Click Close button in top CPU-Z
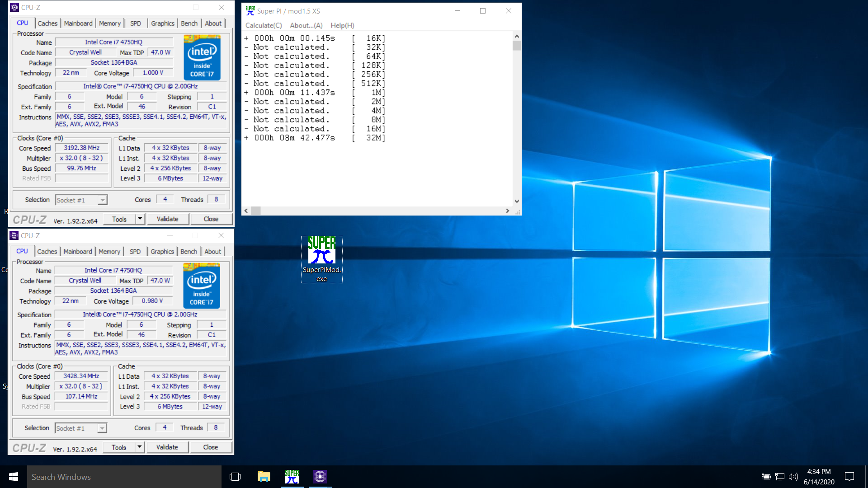Image resolution: width=868 pixels, height=488 pixels. [x=211, y=219]
